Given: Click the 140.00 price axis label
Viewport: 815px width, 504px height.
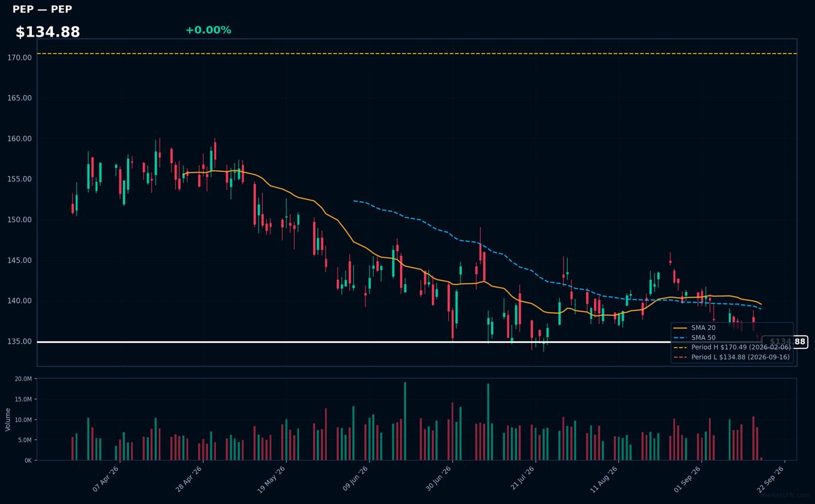Looking at the screenshot, I should (20, 301).
